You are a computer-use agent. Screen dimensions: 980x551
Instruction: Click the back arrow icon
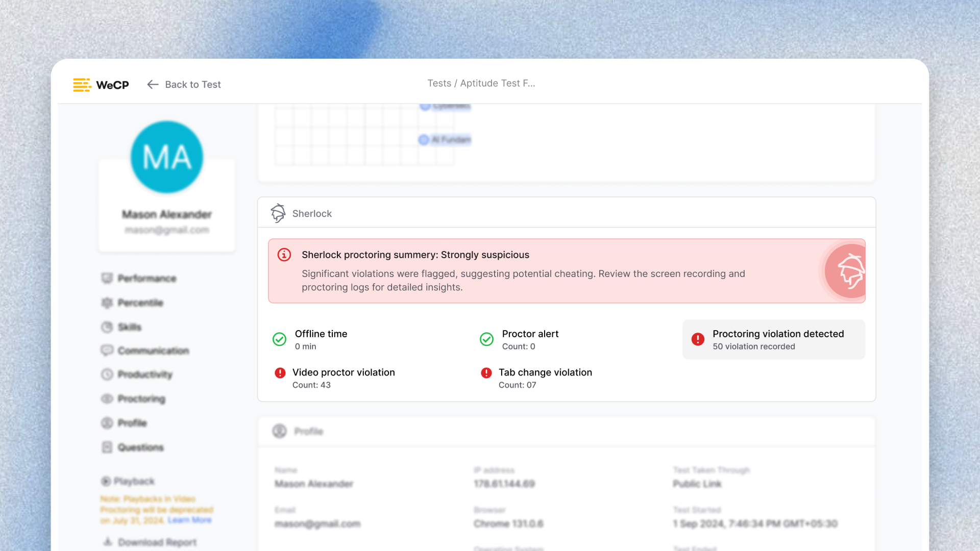[153, 85]
